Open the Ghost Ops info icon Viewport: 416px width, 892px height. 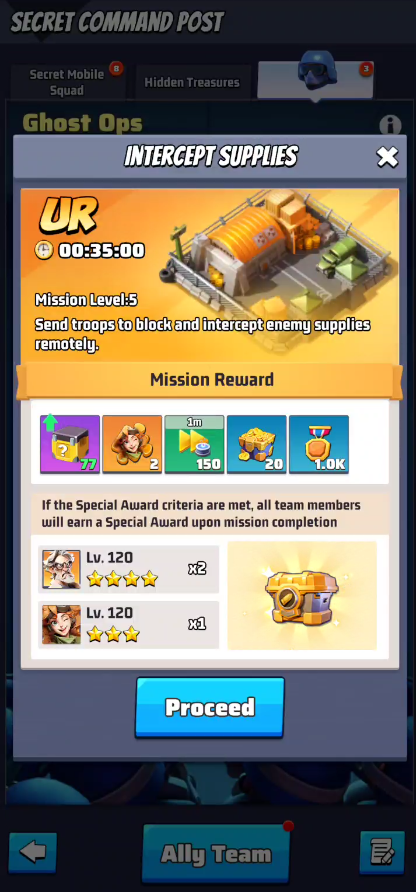390,126
